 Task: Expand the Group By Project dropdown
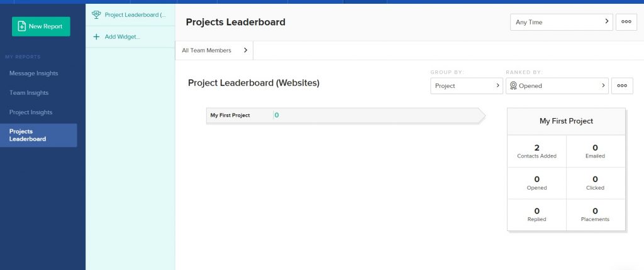[467, 86]
